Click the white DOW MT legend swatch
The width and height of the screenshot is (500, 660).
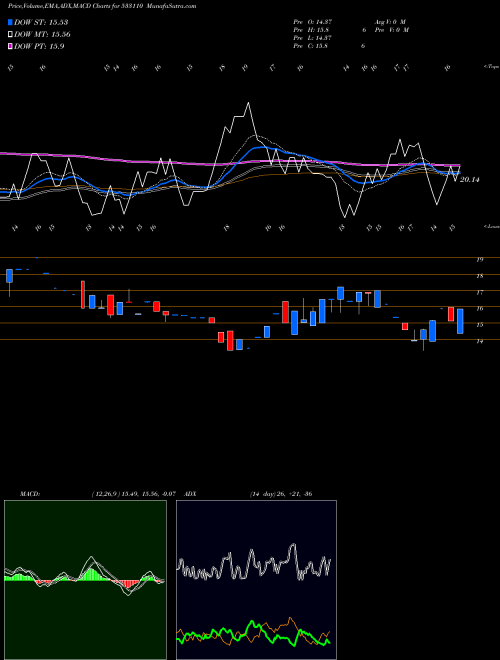[10, 34]
